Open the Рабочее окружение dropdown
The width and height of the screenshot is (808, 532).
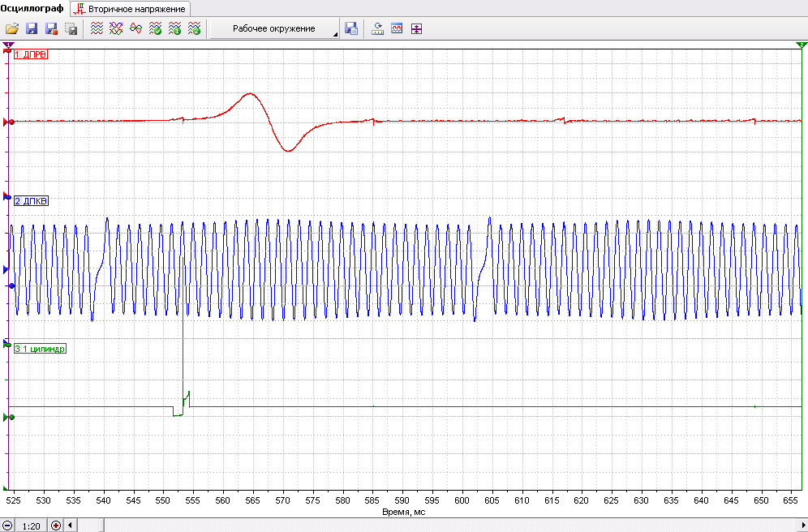pos(275,29)
